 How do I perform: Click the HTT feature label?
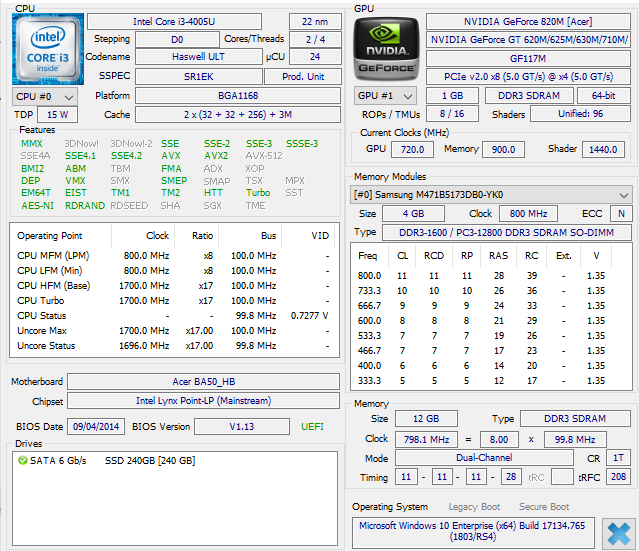tap(213, 193)
